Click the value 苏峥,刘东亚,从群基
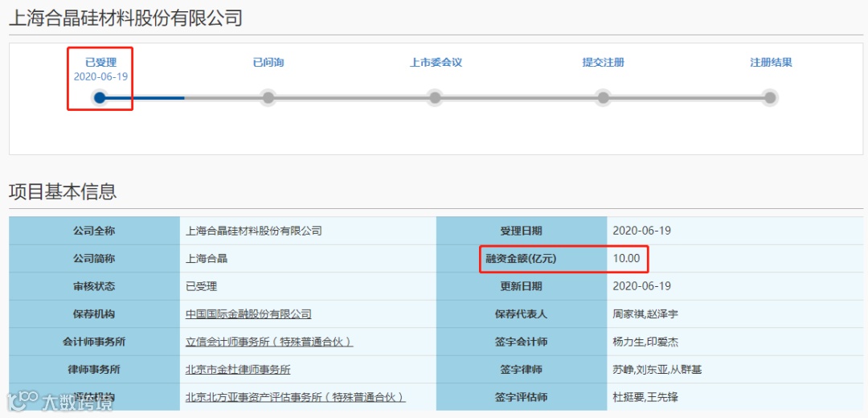This screenshot has width=868, height=418. point(657,369)
